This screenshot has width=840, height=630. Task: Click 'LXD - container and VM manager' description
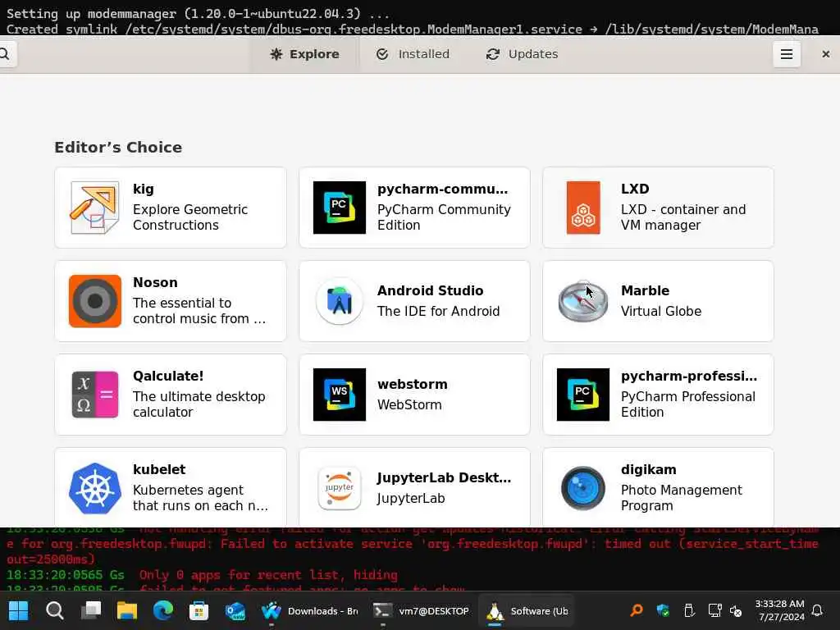[683, 217]
